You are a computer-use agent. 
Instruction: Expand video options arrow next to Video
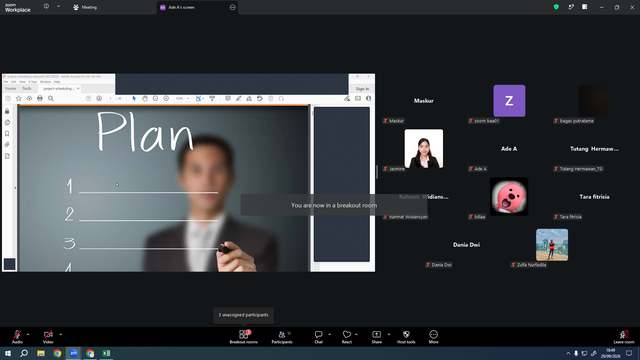tap(60, 334)
